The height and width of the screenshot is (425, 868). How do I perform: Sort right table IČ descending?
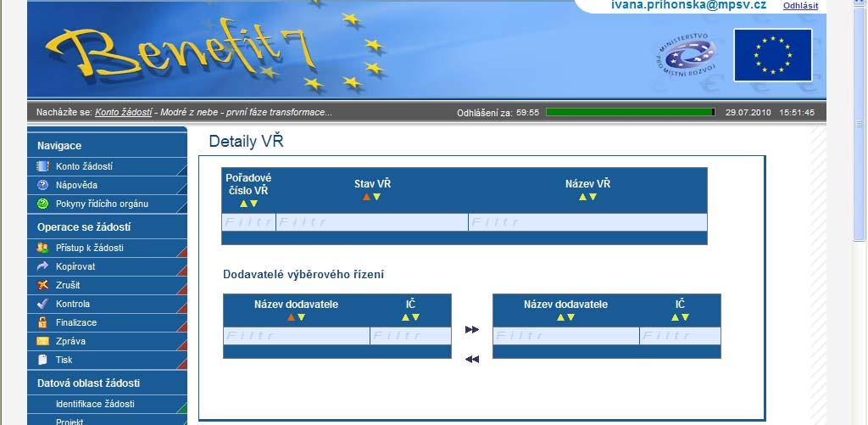[x=685, y=317]
